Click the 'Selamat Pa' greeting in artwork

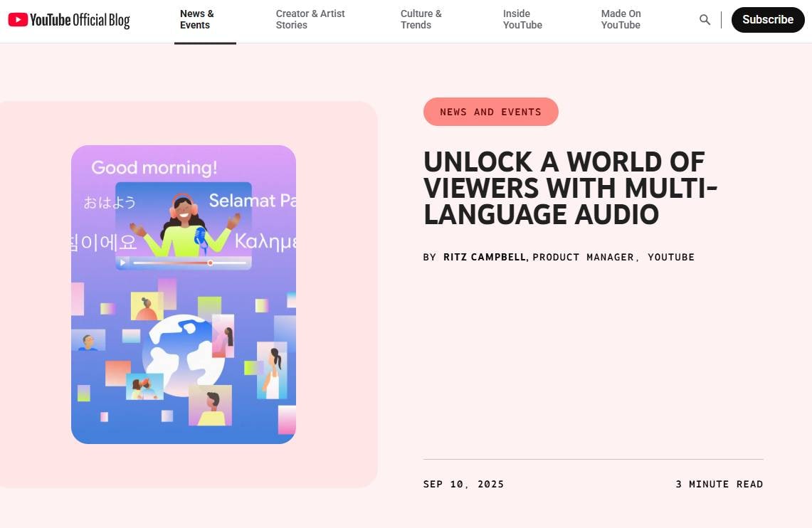point(252,201)
